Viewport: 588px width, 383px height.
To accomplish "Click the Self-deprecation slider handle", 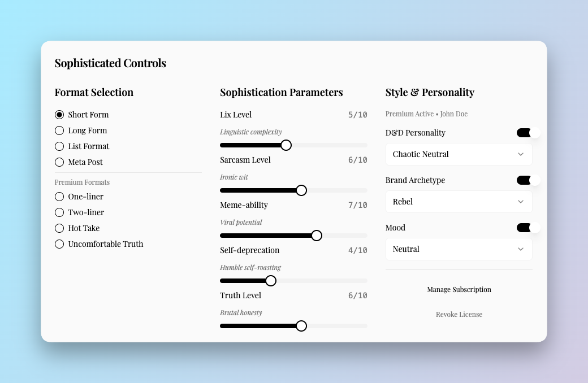I will 271,281.
